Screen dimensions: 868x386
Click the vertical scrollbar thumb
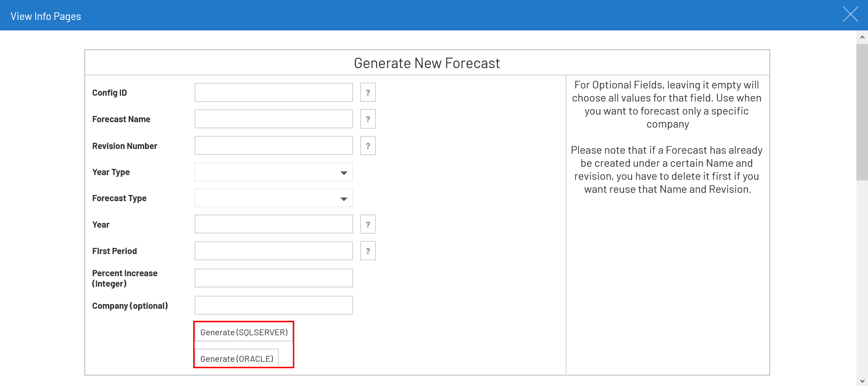pos(862,112)
